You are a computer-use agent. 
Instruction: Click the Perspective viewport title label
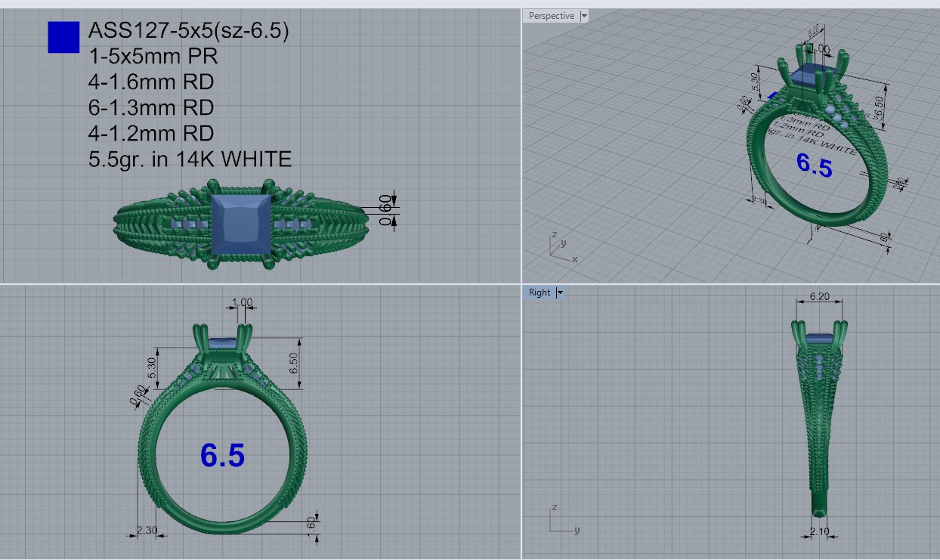click(x=551, y=16)
